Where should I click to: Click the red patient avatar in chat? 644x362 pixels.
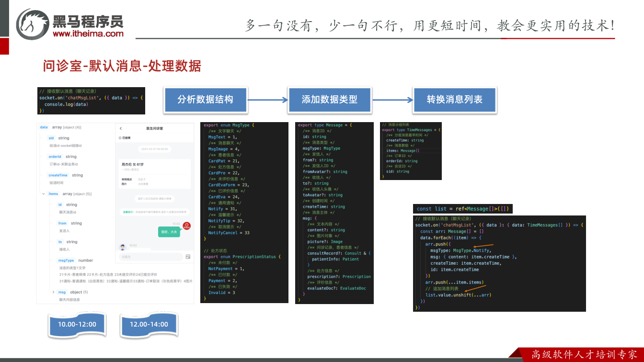pyautogui.click(x=187, y=226)
